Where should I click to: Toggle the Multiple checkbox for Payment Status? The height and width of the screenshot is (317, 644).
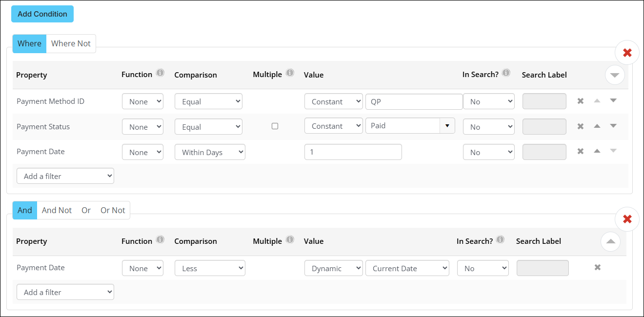pos(275,126)
